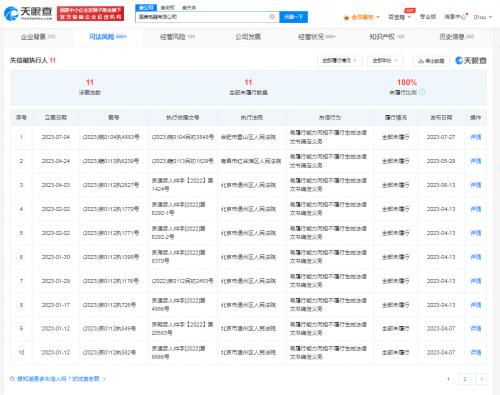The height and width of the screenshot is (395, 500).
Task: Open the Dluu user account dropdown
Action: point(483,17)
